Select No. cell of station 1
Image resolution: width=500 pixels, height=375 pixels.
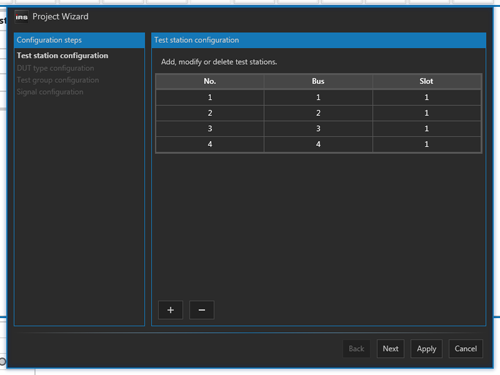tap(210, 97)
